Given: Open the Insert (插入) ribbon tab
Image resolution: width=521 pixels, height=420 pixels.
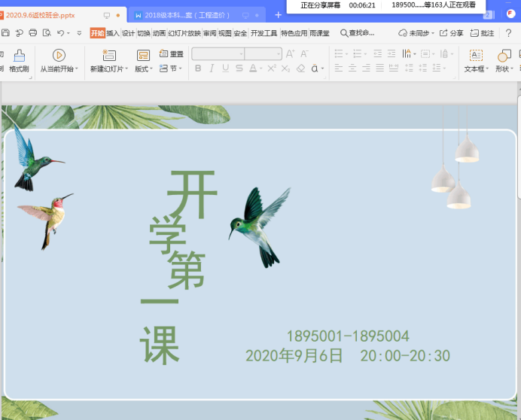Looking at the screenshot, I should pos(113,33).
